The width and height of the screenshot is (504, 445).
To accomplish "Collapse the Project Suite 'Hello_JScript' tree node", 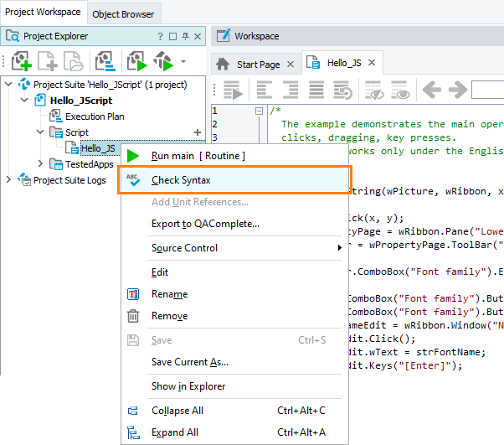I will tap(9, 85).
